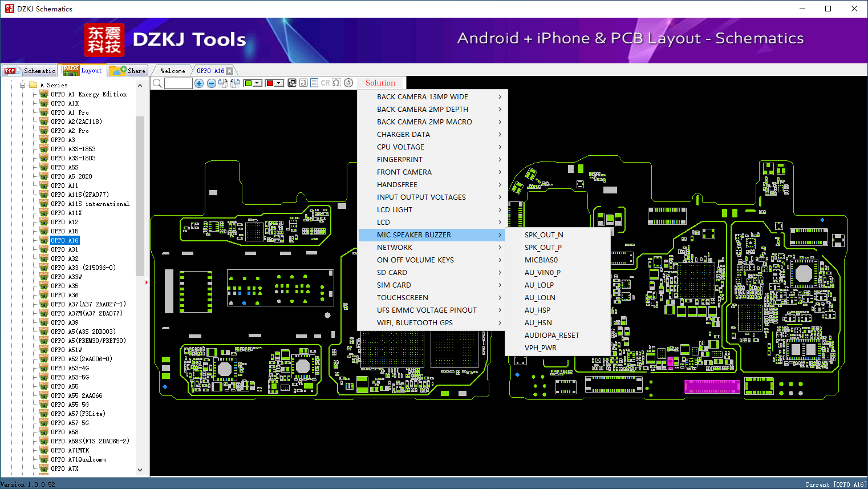Open the Share tab
The height and width of the screenshot is (489, 868).
click(x=128, y=71)
